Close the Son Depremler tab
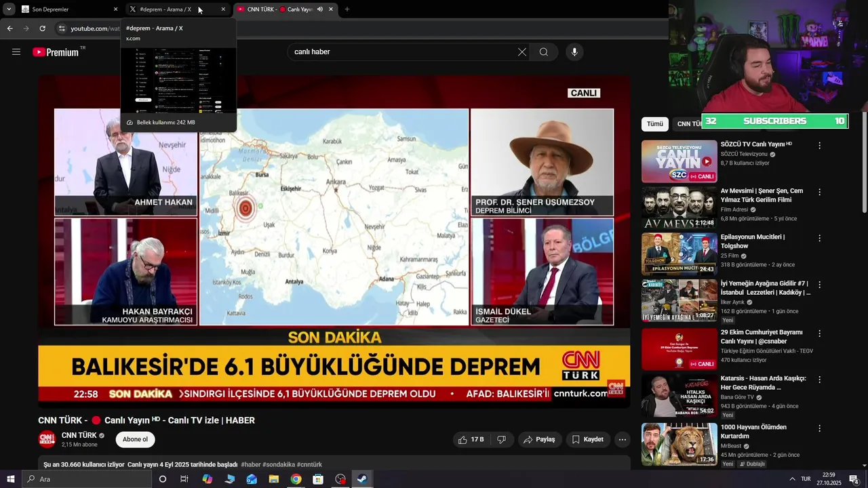This screenshot has width=868, height=488. (115, 9)
